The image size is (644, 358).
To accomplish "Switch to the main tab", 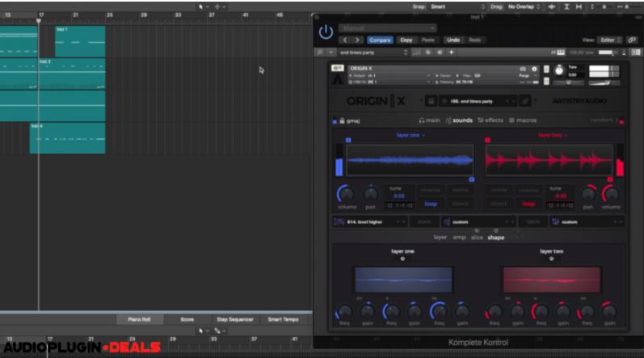I will click(429, 120).
